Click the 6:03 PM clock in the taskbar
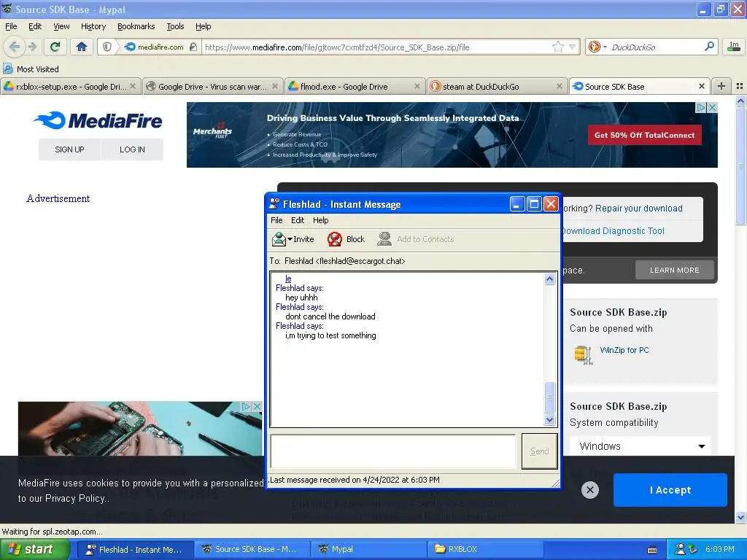The width and height of the screenshot is (747, 560). click(719, 549)
